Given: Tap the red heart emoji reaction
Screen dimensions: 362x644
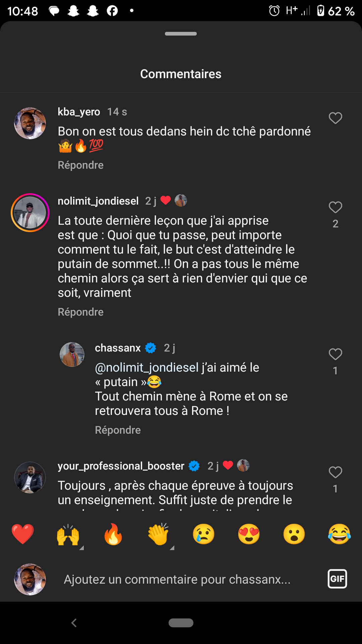Looking at the screenshot, I should 23,534.
